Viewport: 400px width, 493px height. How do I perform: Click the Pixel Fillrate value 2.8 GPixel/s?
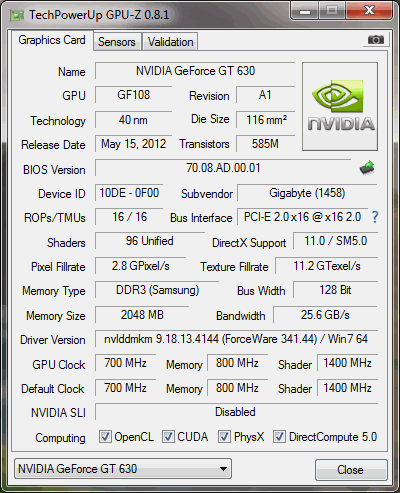click(x=140, y=266)
